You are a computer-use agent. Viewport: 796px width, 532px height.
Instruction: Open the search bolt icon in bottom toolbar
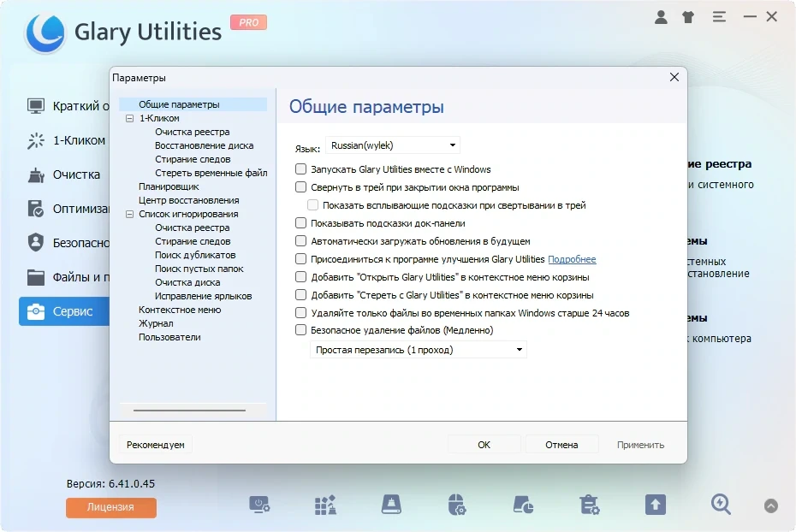click(x=721, y=505)
